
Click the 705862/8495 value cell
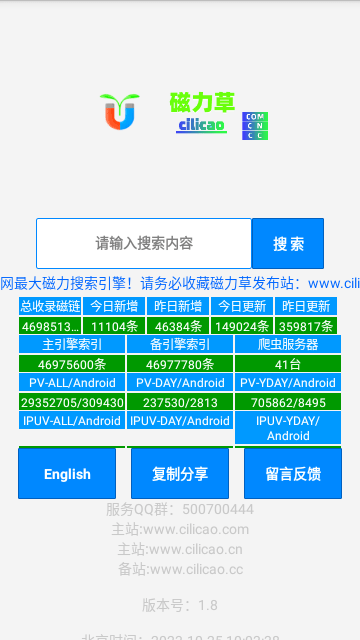pos(288,402)
